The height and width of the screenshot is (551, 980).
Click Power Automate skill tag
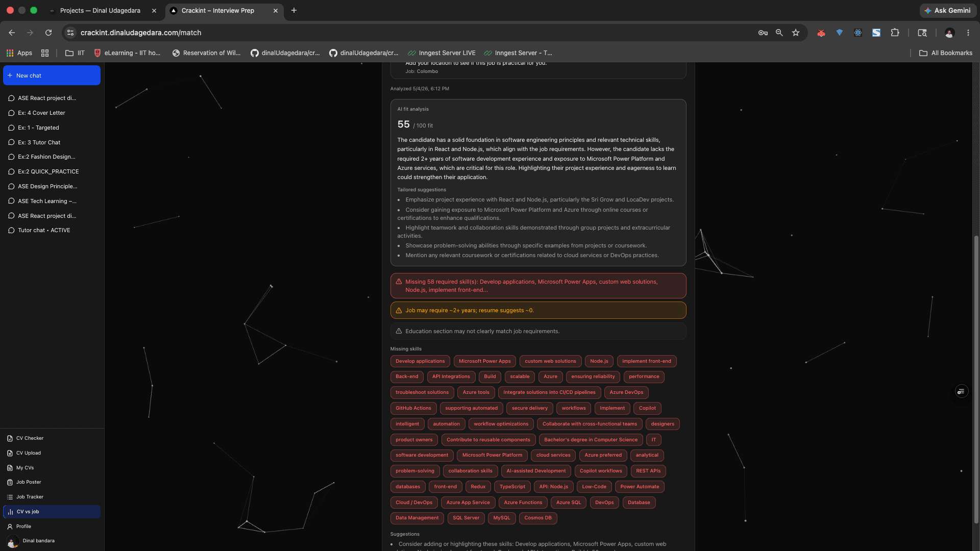[640, 487]
